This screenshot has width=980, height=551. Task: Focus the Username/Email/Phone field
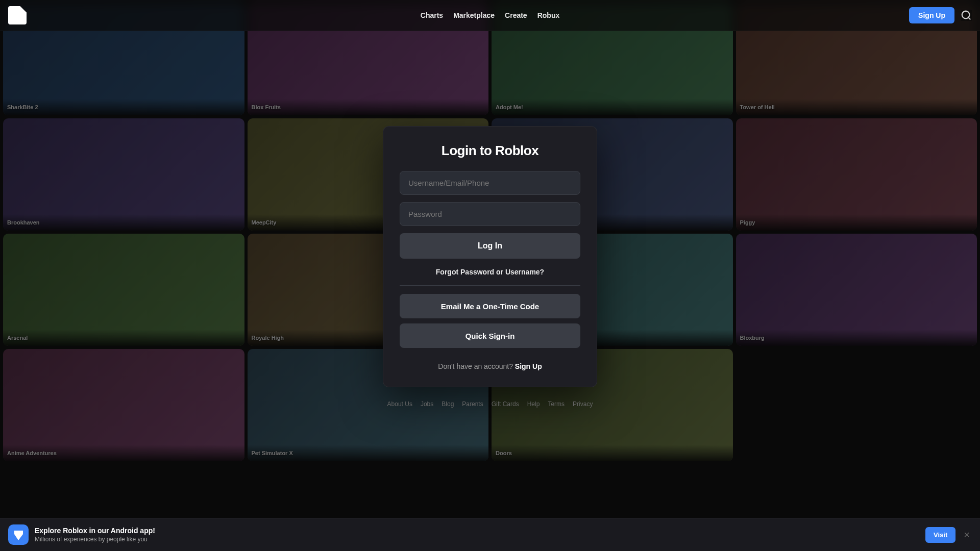click(x=490, y=183)
